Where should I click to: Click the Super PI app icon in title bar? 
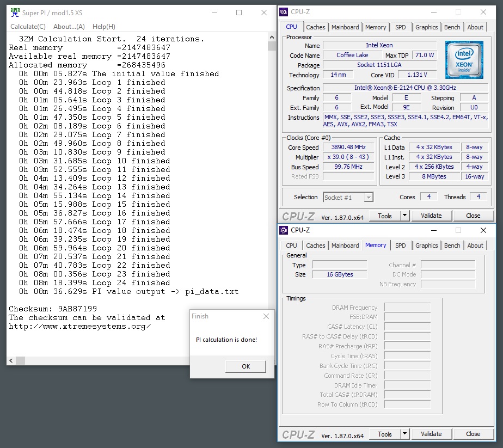(15, 13)
